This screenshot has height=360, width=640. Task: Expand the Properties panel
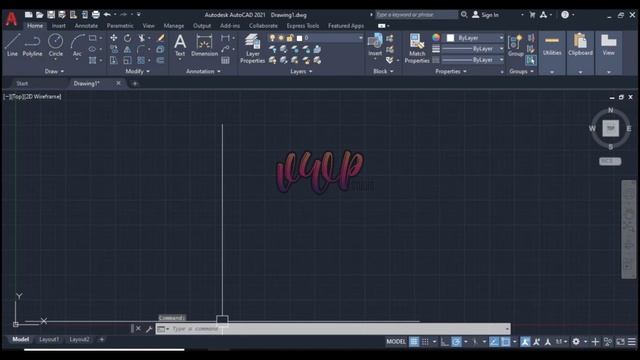(451, 71)
